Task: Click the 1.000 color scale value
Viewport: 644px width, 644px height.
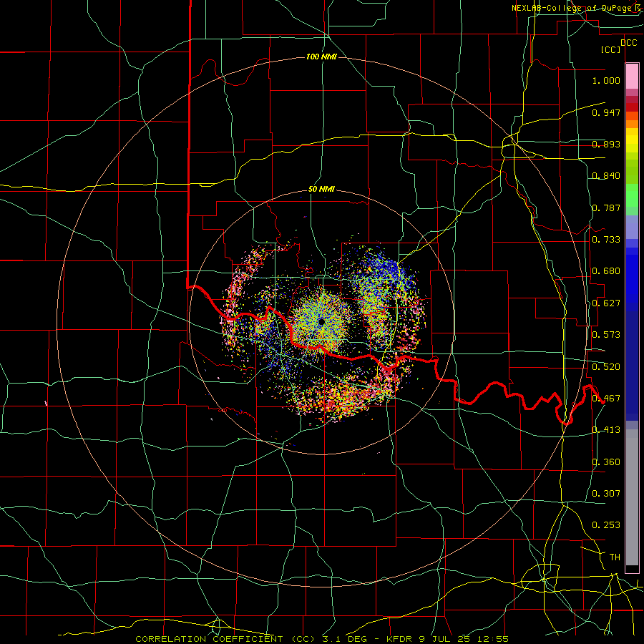Action: [x=606, y=80]
